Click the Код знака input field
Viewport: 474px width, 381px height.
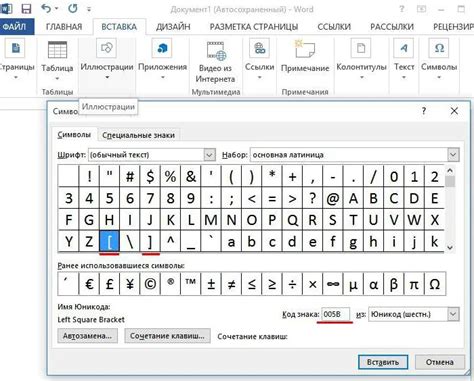[x=336, y=314]
